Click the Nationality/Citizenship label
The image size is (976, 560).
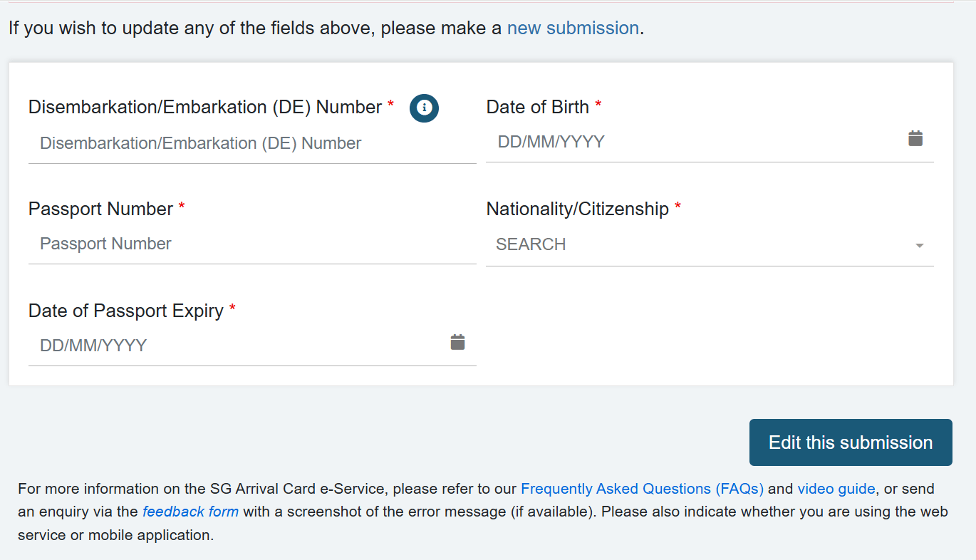coord(577,209)
